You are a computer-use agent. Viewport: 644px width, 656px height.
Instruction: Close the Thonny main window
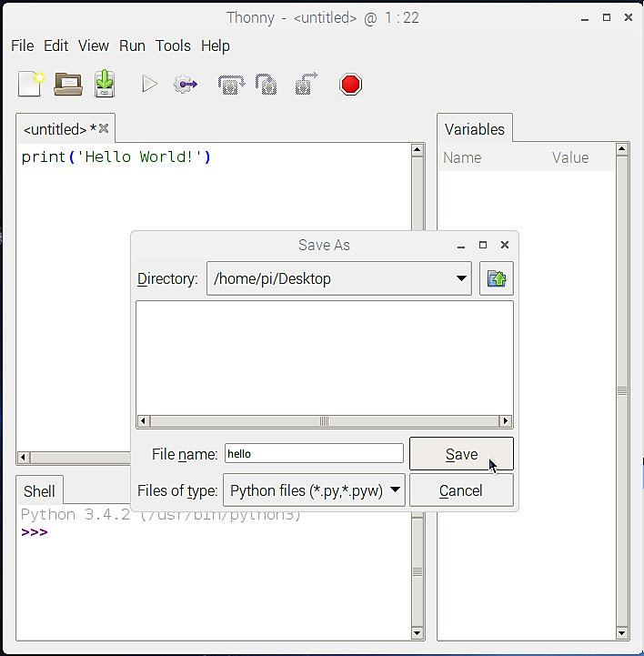[629, 17]
